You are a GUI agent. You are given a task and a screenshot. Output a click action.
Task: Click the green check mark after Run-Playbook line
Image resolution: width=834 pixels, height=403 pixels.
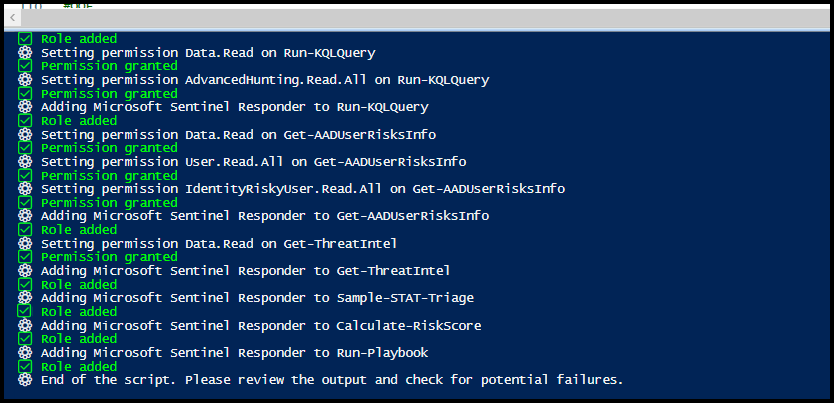pyautogui.click(x=25, y=366)
